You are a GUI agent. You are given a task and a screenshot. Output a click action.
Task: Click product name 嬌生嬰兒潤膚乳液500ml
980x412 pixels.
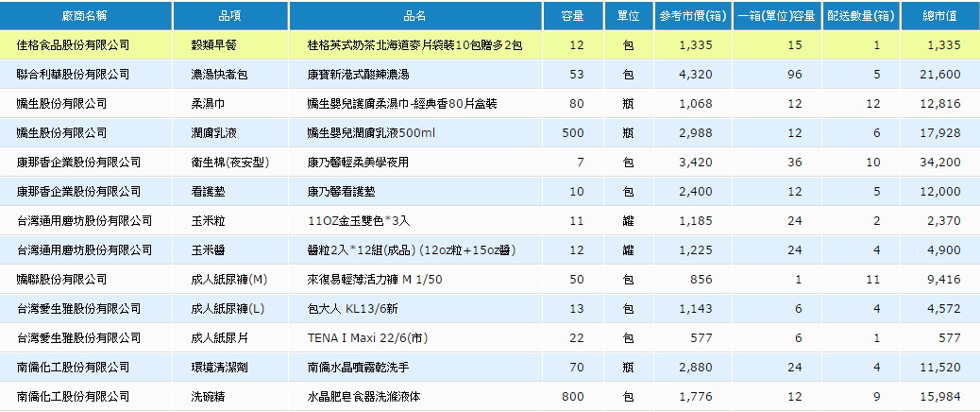point(371,133)
